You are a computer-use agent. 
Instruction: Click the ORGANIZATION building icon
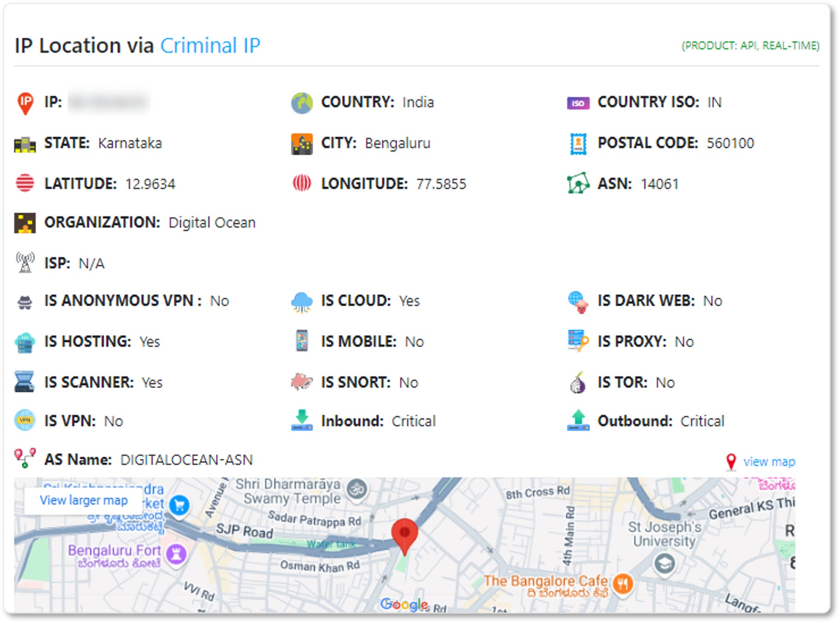[25, 223]
